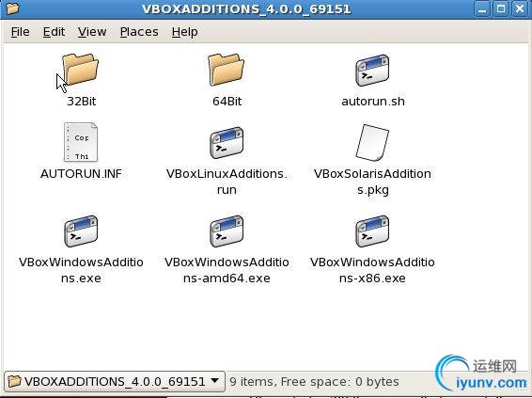Click the "VBoxWindowsAdditions-x86.exe" file name
The width and height of the screenshot is (532, 398).
click(x=372, y=270)
